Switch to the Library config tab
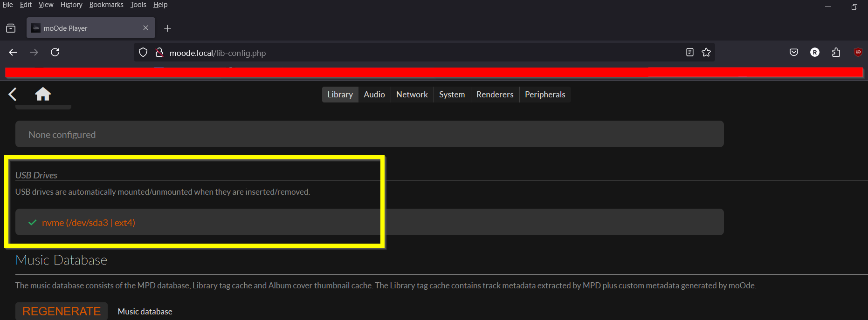Image resolution: width=868 pixels, height=320 pixels. click(x=340, y=95)
